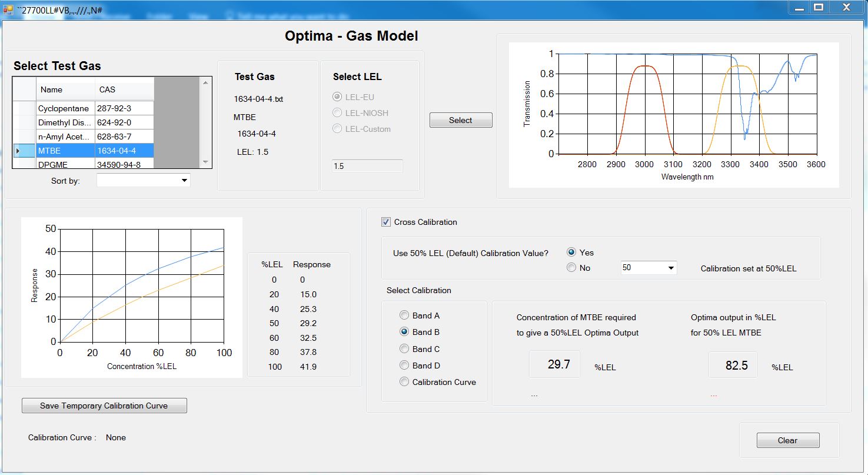Choose Band D calibration

[404, 366]
